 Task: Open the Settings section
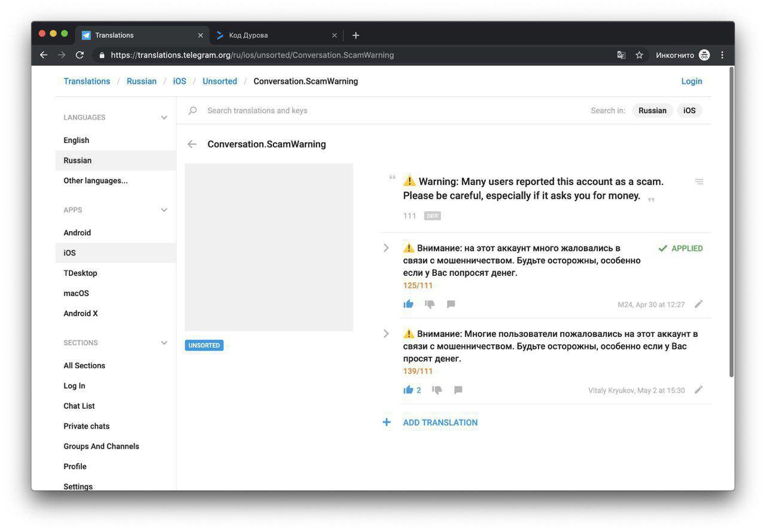115,484
